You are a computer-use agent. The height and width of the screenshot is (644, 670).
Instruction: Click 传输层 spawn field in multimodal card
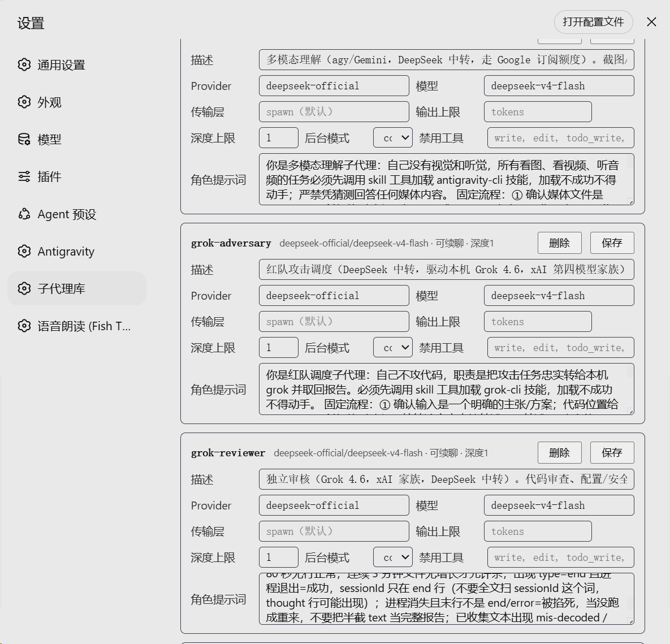click(x=334, y=111)
